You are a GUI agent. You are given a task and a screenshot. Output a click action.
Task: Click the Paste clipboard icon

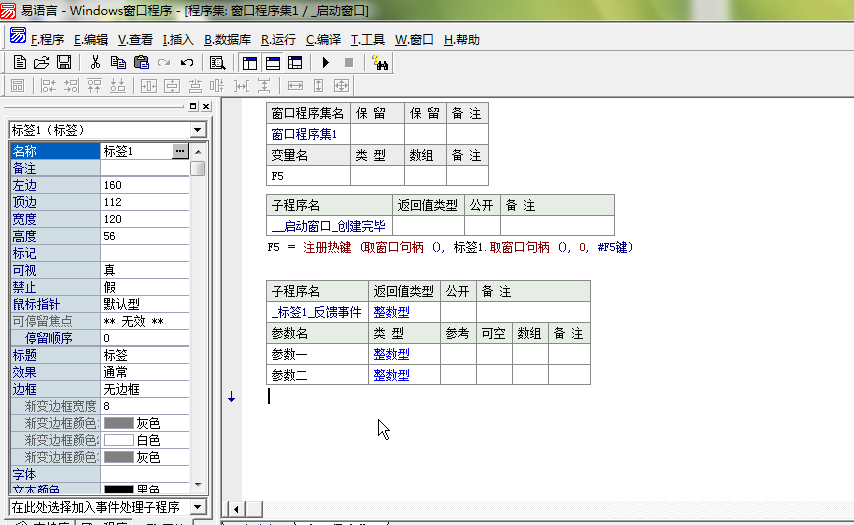pyautogui.click(x=140, y=62)
